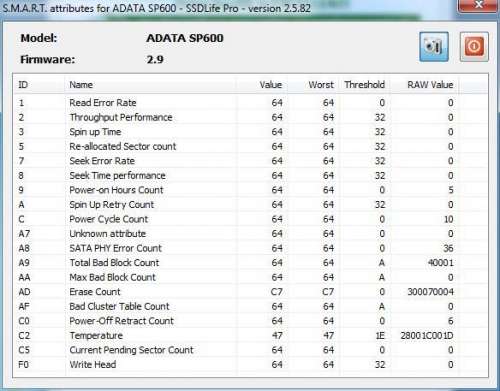Click the orange power icon button
The width and height of the screenshot is (500, 391).
474,47
